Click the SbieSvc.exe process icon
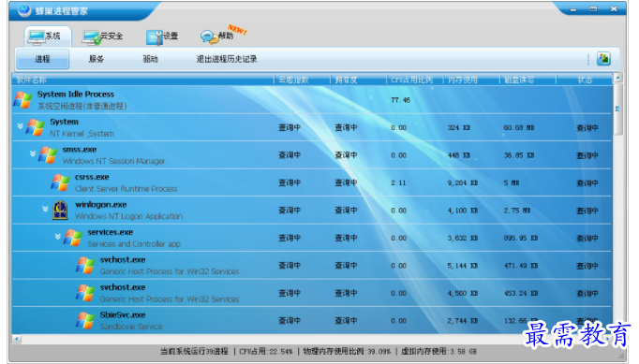The height and width of the screenshot is (364, 639). click(85, 320)
